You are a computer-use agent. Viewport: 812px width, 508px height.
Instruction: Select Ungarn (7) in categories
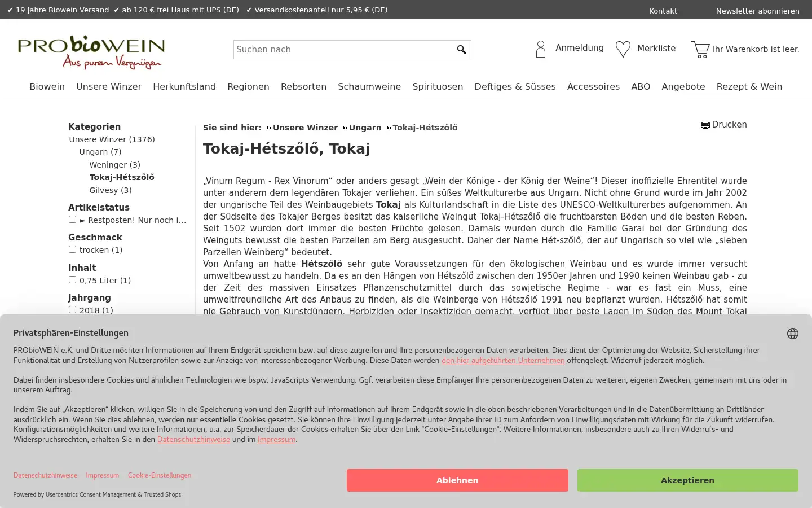point(100,152)
